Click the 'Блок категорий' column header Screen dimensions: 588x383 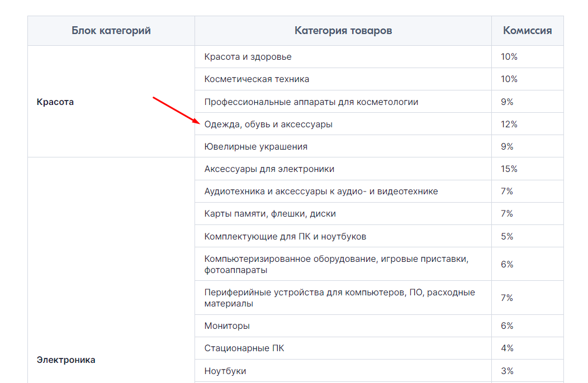click(111, 31)
